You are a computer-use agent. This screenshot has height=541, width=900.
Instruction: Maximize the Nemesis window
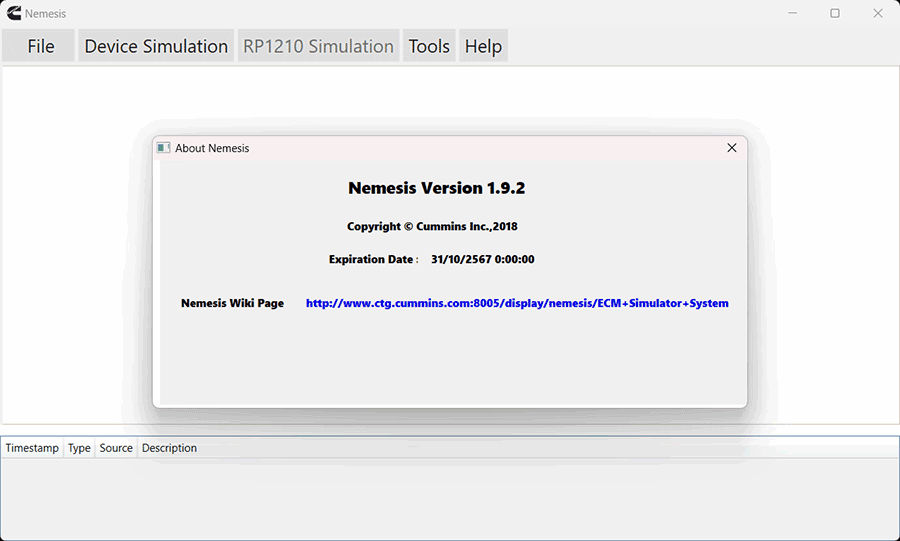pos(835,13)
